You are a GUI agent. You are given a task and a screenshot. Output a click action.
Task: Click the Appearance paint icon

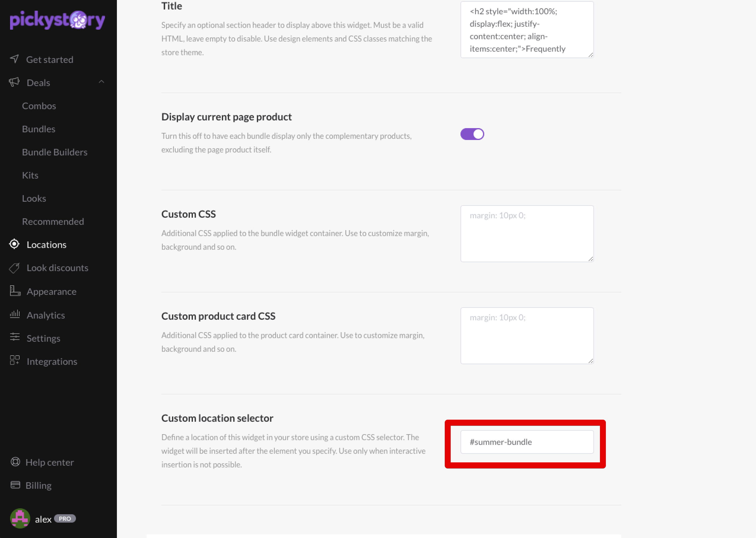(15, 291)
